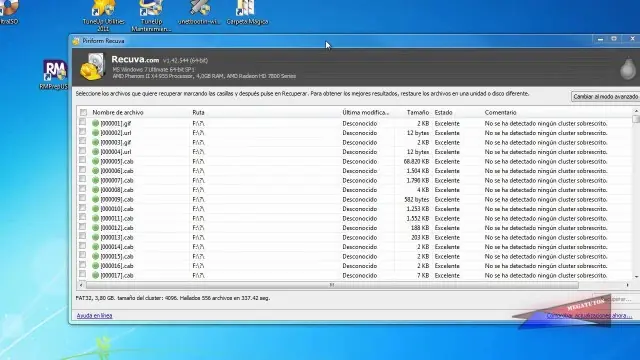The height and width of the screenshot is (360, 640).
Task: Open the TuneUp Utilities 2011 desktop shortcut
Action: pyautogui.click(x=103, y=15)
